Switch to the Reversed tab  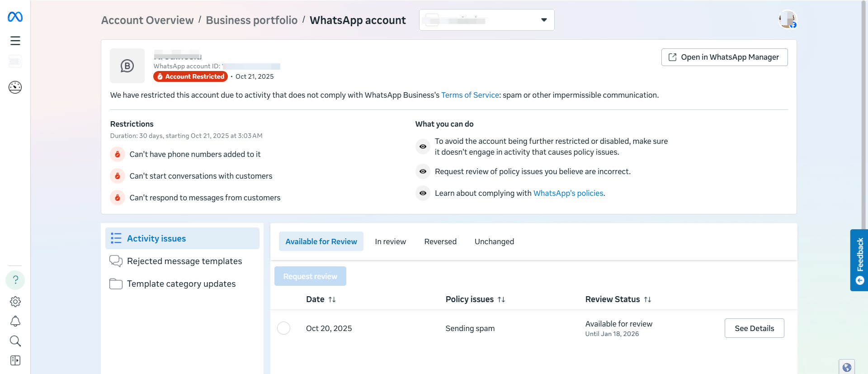[x=440, y=241]
